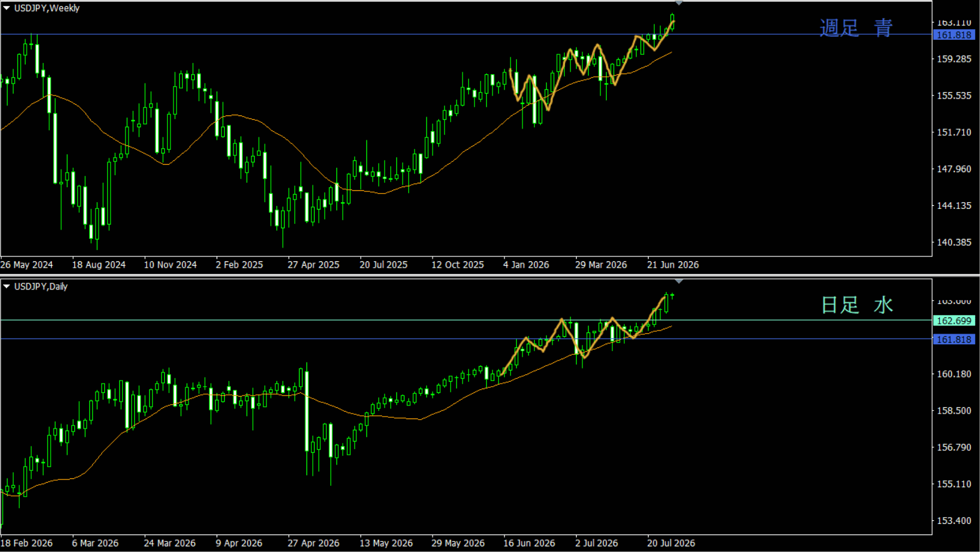
Task: Click the 155.535 price on Weekly axis
Action: tap(954, 95)
